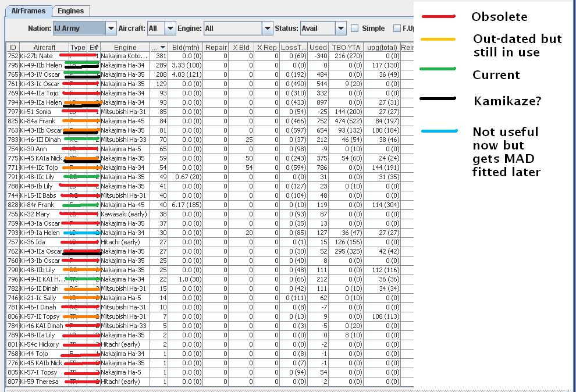Toggle the F.Up checkbox
The image size is (576, 392).
(397, 28)
